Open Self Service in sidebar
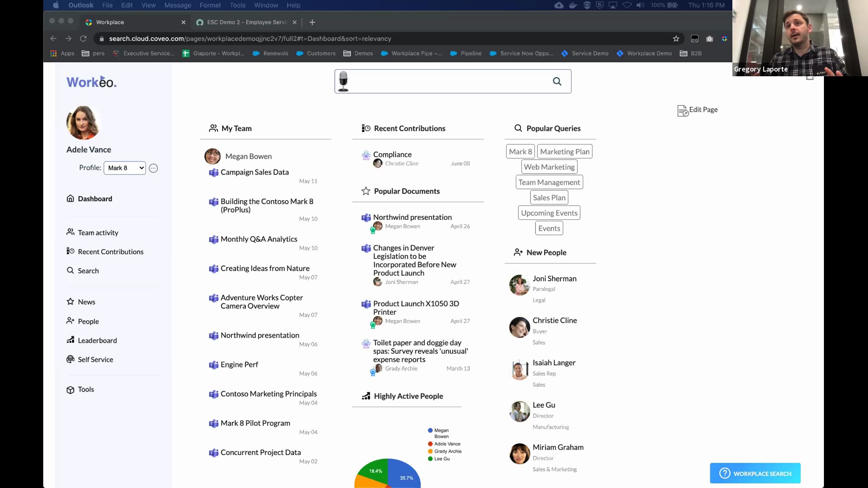This screenshot has height=488, width=868. [95, 359]
